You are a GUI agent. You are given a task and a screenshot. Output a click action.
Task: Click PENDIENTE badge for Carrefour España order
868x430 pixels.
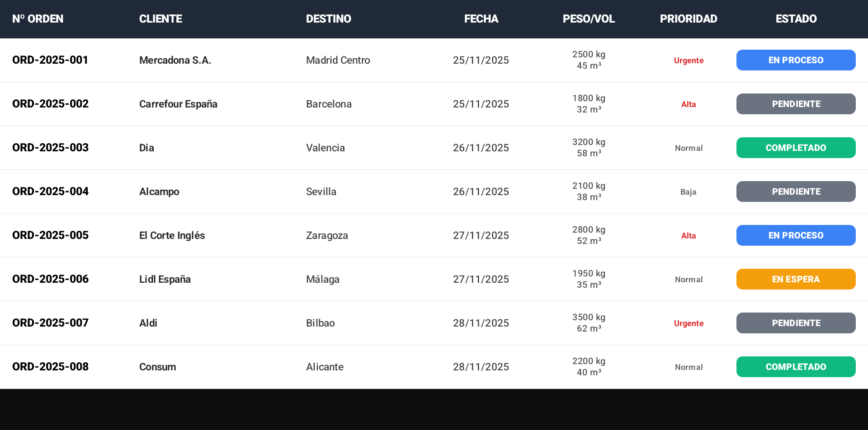click(x=796, y=104)
